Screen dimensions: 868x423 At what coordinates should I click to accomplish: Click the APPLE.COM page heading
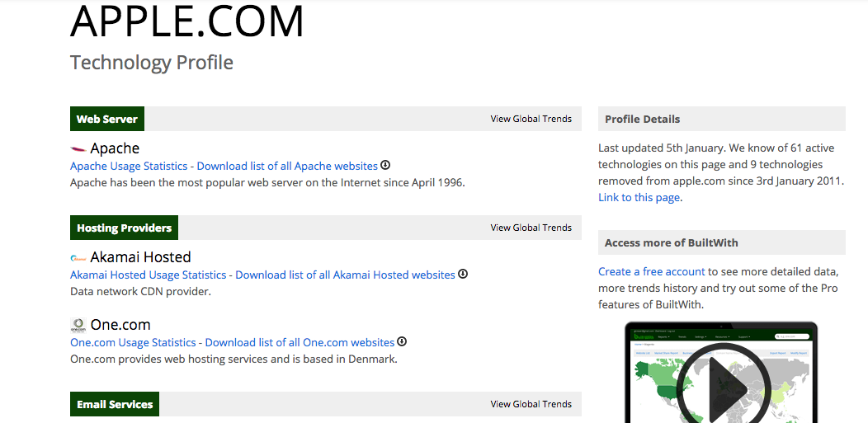pos(187,21)
